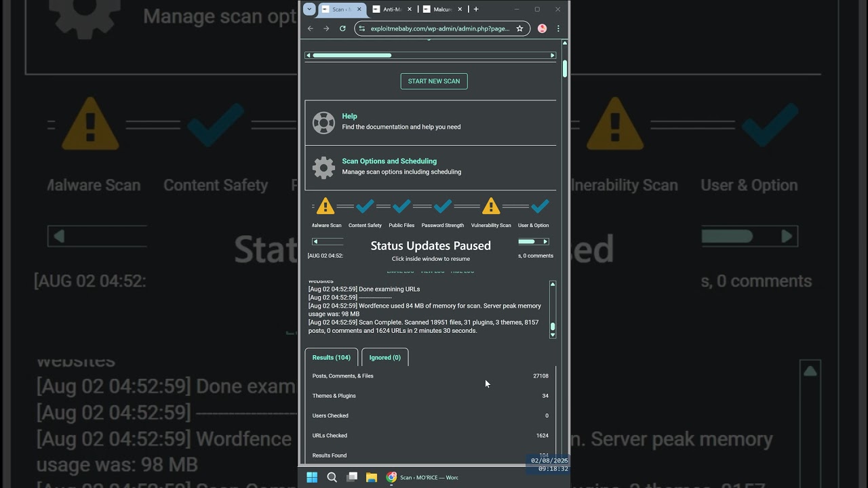Open Chrome's three-dot menu
The height and width of the screenshot is (488, 868).
click(x=558, y=28)
